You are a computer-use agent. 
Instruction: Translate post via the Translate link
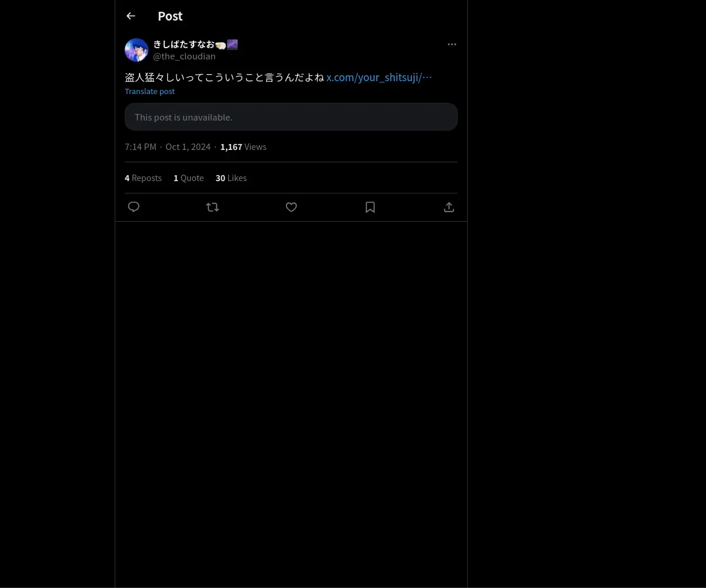(149, 91)
